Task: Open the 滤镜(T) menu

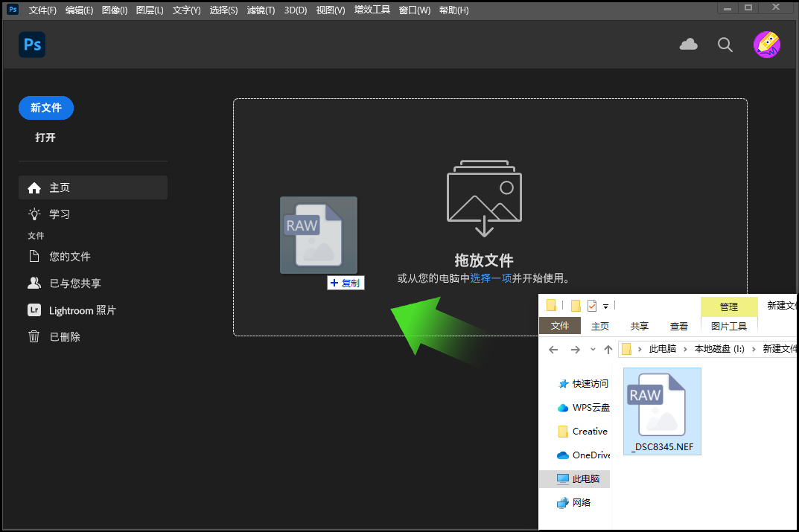Action: point(261,10)
